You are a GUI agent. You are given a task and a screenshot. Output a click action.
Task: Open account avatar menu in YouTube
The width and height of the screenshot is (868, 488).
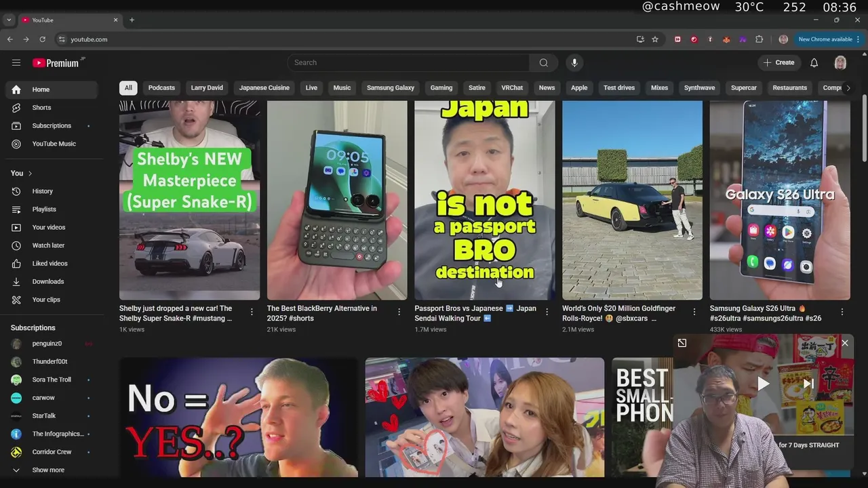(x=840, y=62)
